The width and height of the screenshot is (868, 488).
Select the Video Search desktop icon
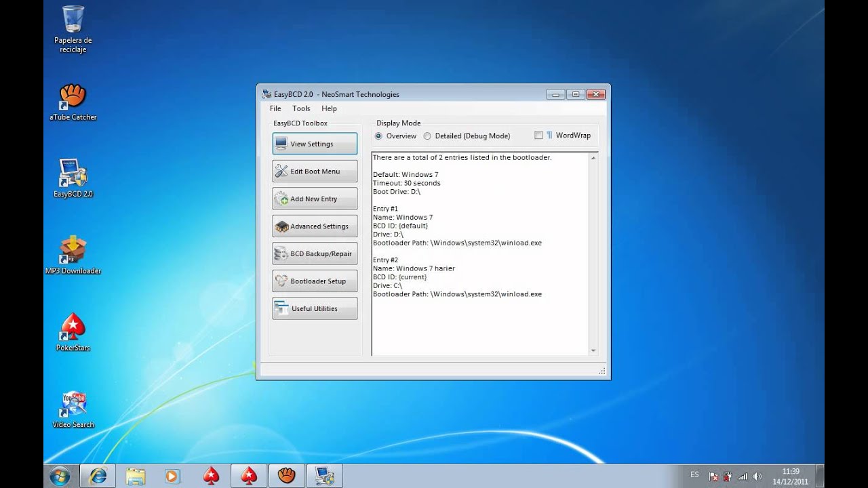73,409
